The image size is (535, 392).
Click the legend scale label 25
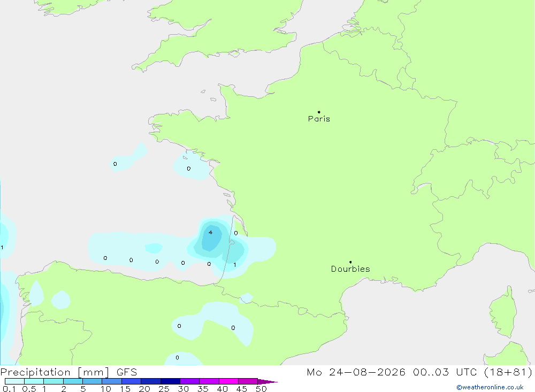(164, 389)
